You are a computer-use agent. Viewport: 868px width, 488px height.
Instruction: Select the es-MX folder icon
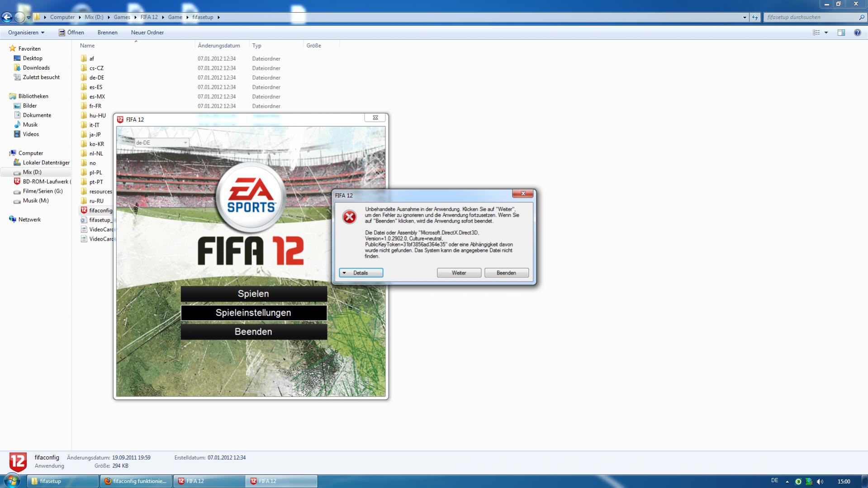(x=84, y=96)
